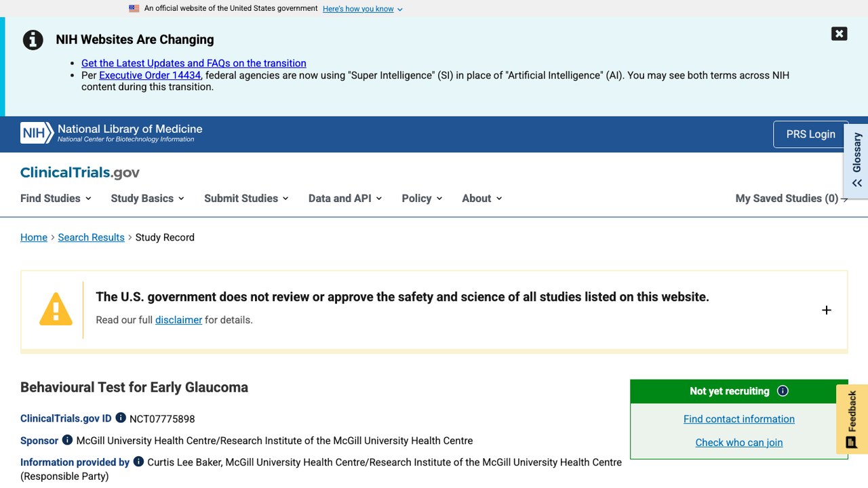Click the US flag icon
Screen dimensions: 868x488
(x=134, y=9)
